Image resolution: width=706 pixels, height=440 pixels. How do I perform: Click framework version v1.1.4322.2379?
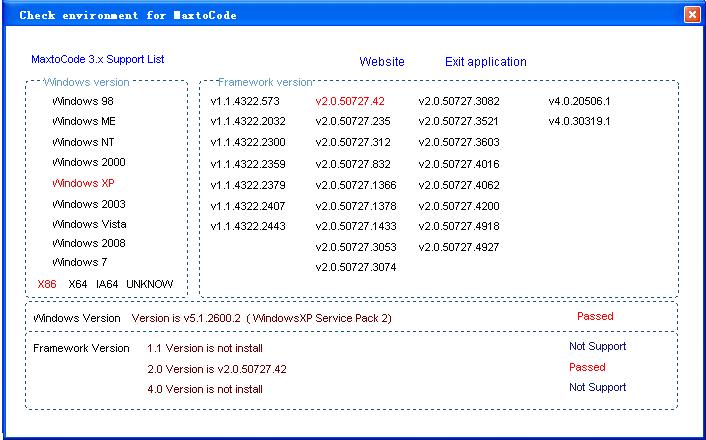point(248,185)
